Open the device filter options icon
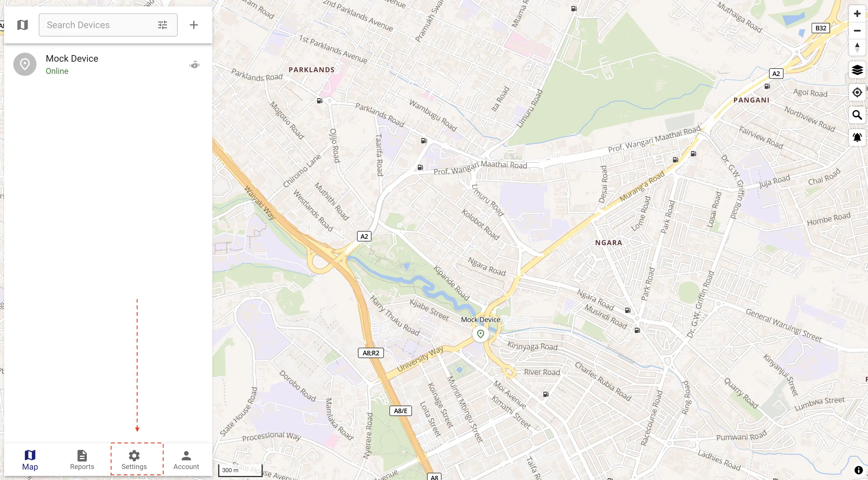 tap(162, 25)
